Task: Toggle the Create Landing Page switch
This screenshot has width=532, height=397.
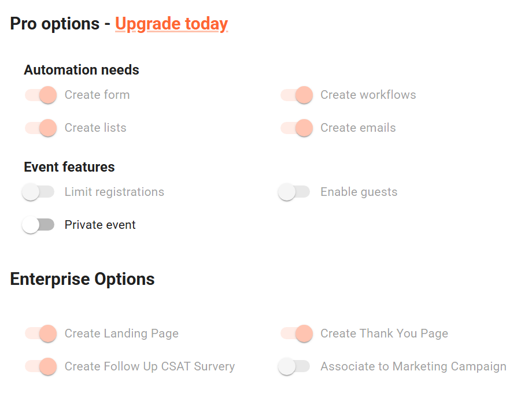Action: pos(40,333)
